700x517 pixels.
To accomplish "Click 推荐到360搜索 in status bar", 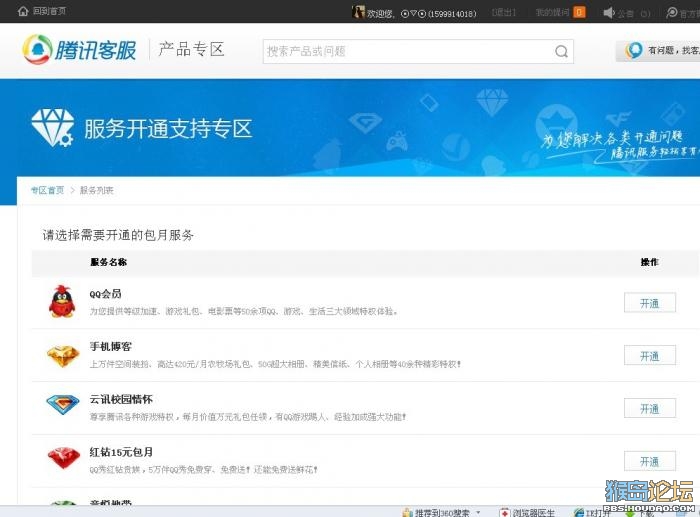I will tap(436, 512).
